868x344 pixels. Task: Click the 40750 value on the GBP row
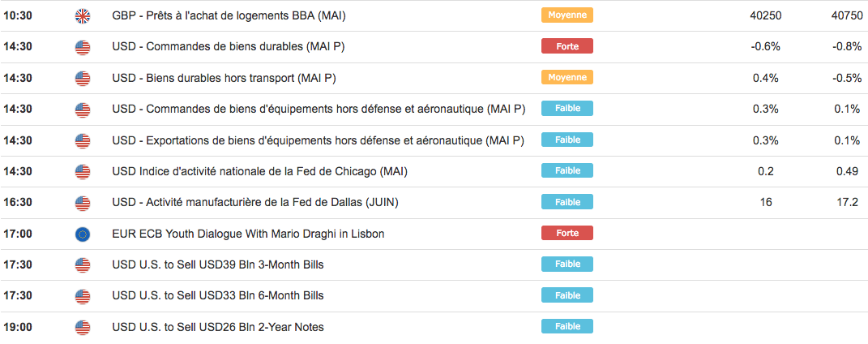coord(846,15)
